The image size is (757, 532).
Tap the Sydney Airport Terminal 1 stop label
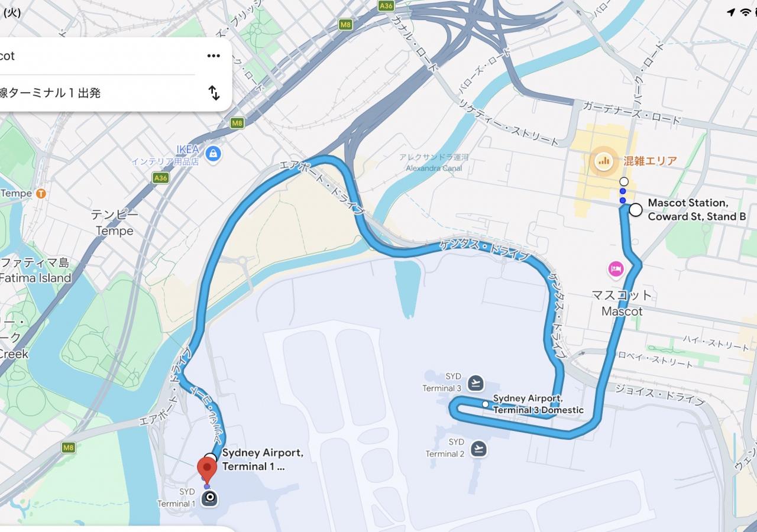(x=263, y=459)
